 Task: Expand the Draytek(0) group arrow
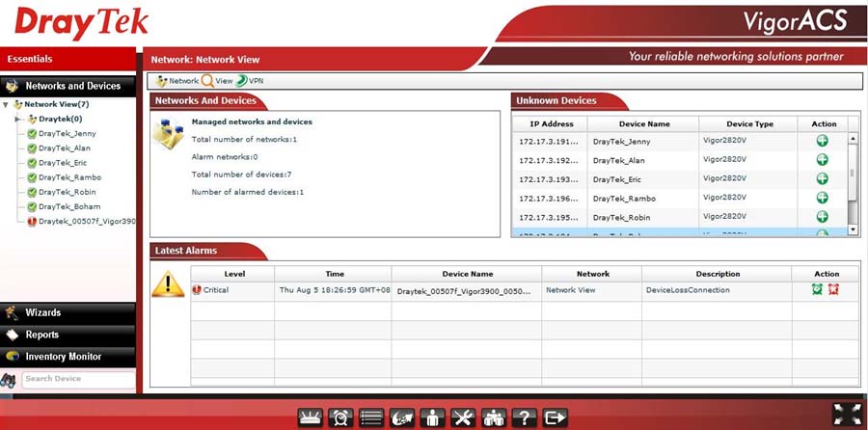[x=17, y=119]
